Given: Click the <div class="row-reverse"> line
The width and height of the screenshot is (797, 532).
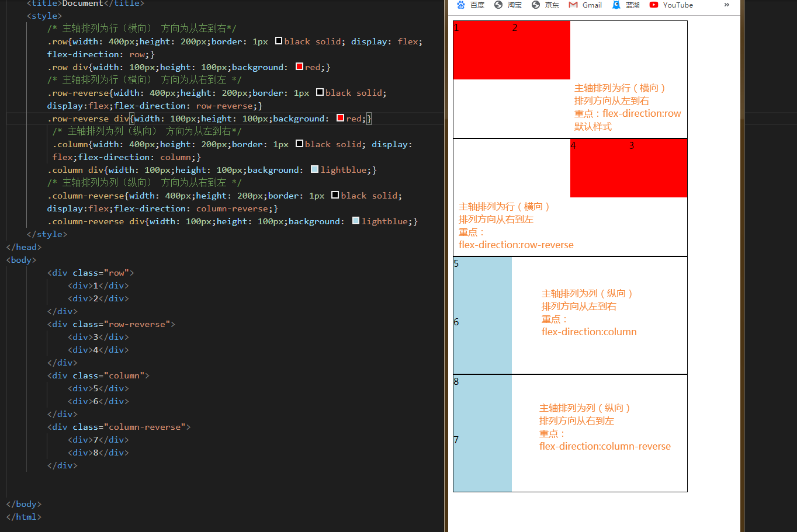Looking at the screenshot, I should point(111,324).
